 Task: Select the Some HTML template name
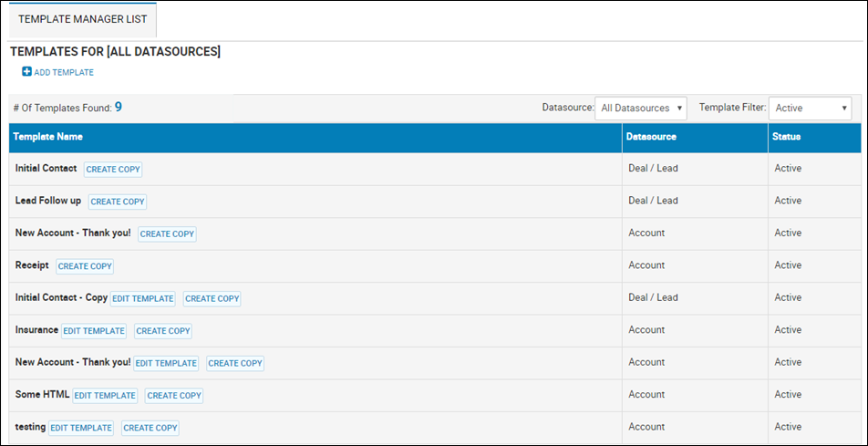pyautogui.click(x=43, y=395)
